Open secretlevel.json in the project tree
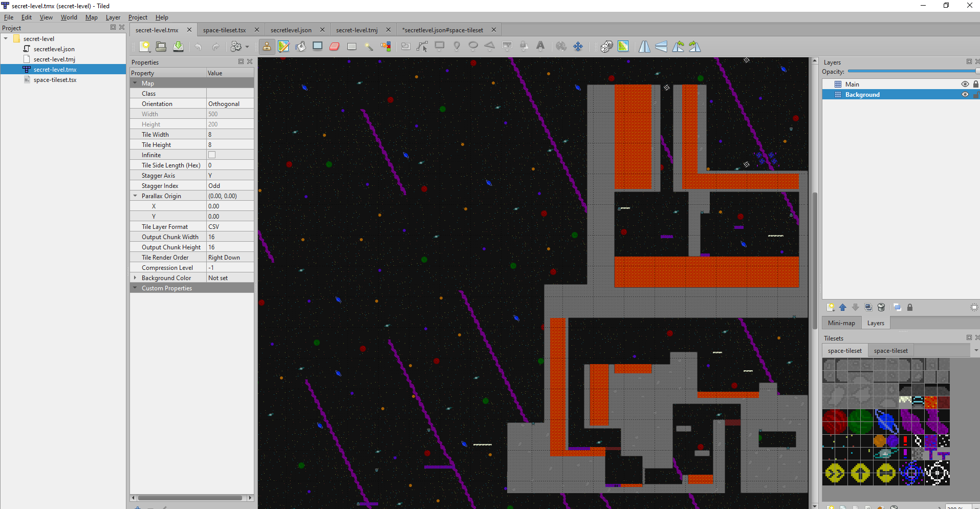980x509 pixels. coord(54,49)
